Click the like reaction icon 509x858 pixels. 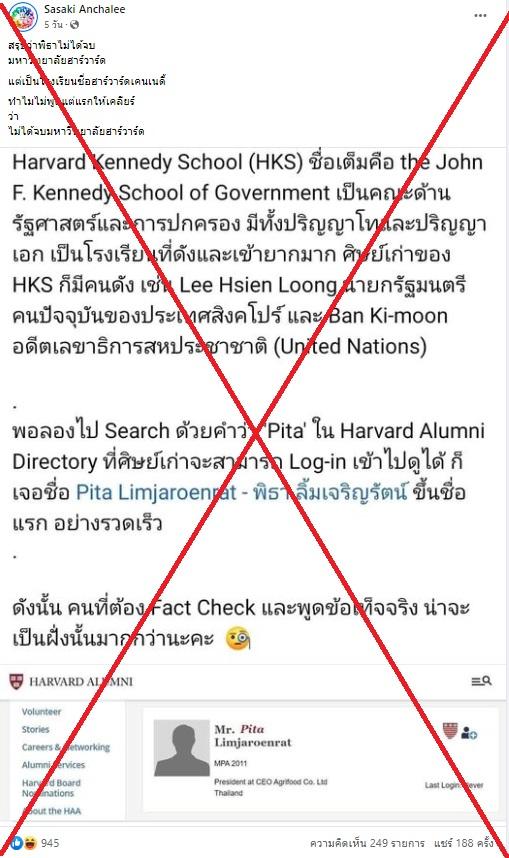click(16, 843)
